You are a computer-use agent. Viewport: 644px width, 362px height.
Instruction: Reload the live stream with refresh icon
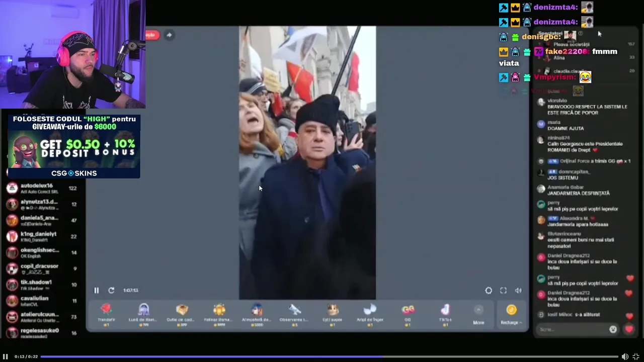point(111,290)
